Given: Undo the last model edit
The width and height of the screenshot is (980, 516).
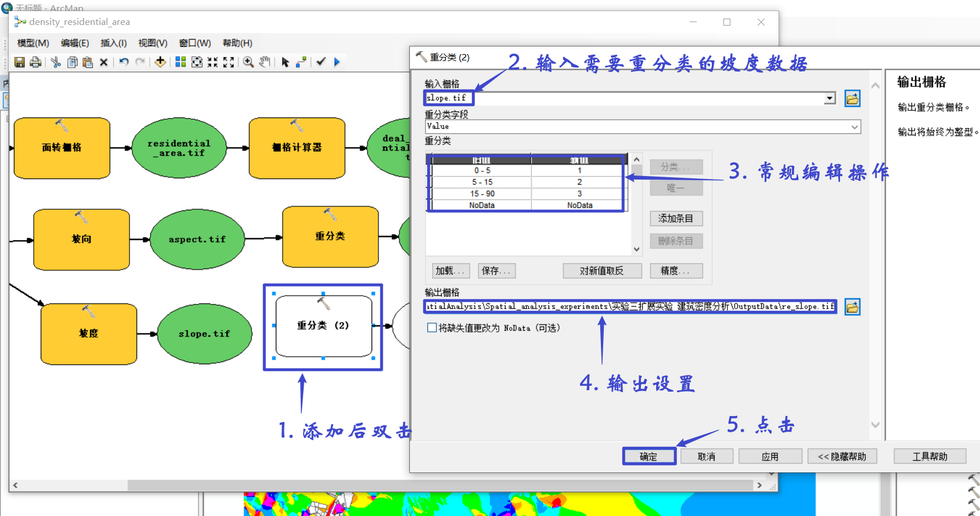Looking at the screenshot, I should tap(124, 62).
